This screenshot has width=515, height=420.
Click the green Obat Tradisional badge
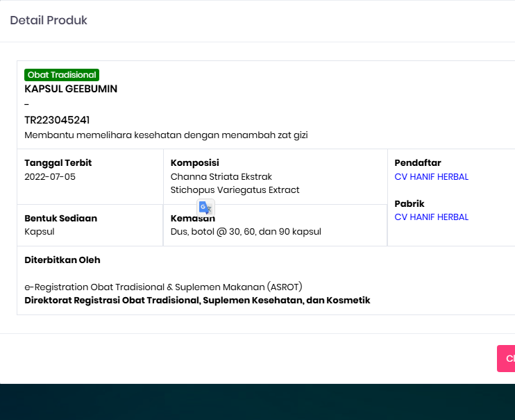click(62, 75)
